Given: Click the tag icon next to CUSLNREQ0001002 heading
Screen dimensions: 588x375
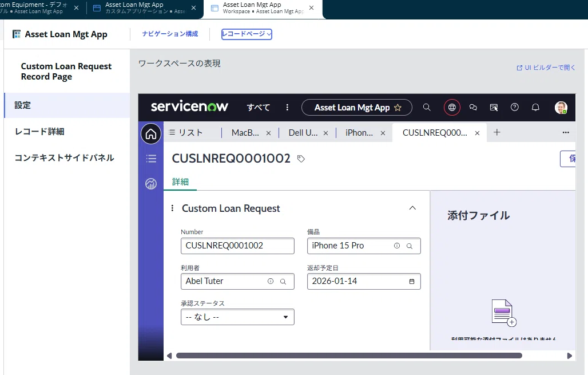Looking at the screenshot, I should pos(301,159).
